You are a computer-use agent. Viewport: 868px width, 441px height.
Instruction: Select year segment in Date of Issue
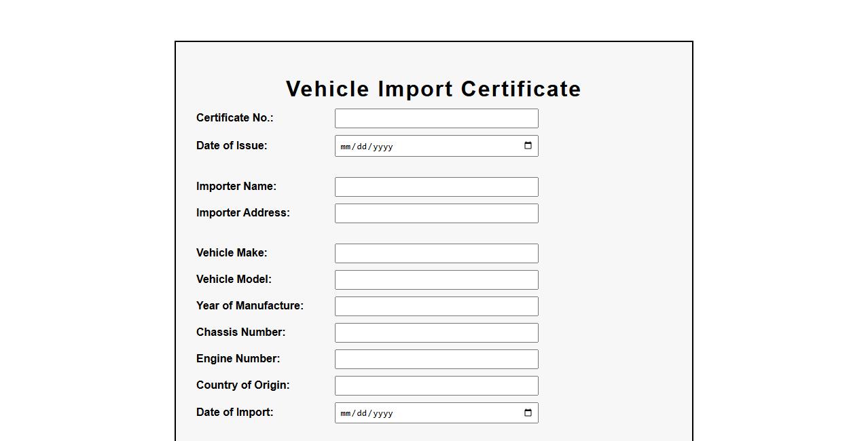[x=382, y=147]
